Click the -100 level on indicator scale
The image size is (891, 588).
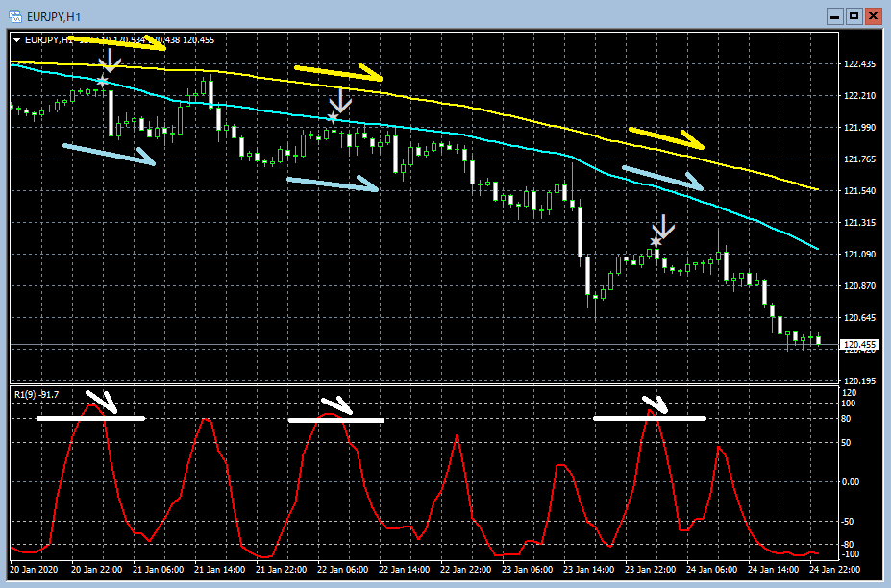tap(849, 554)
